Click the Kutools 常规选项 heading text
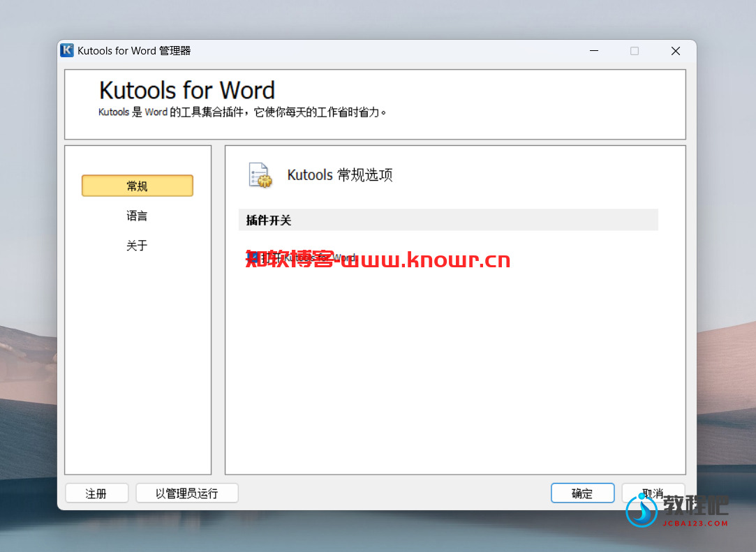Screen dimensions: 756x552 [340, 174]
